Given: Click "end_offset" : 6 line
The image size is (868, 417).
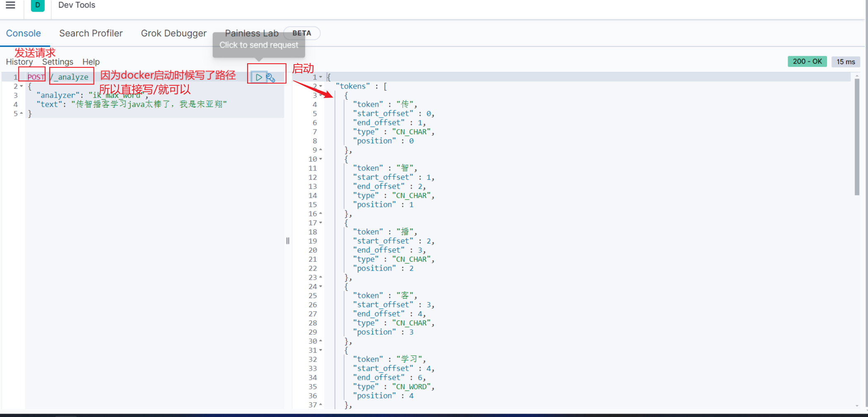Looking at the screenshot, I should click(x=390, y=378).
